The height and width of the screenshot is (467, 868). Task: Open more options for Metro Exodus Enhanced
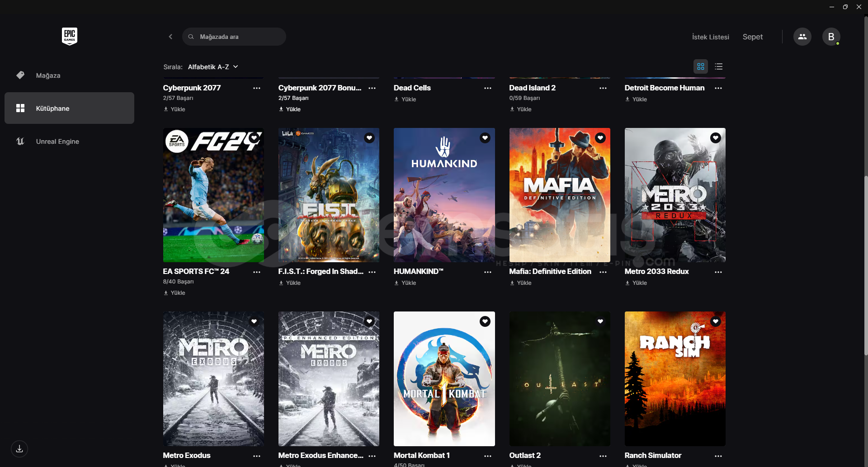coord(372,456)
